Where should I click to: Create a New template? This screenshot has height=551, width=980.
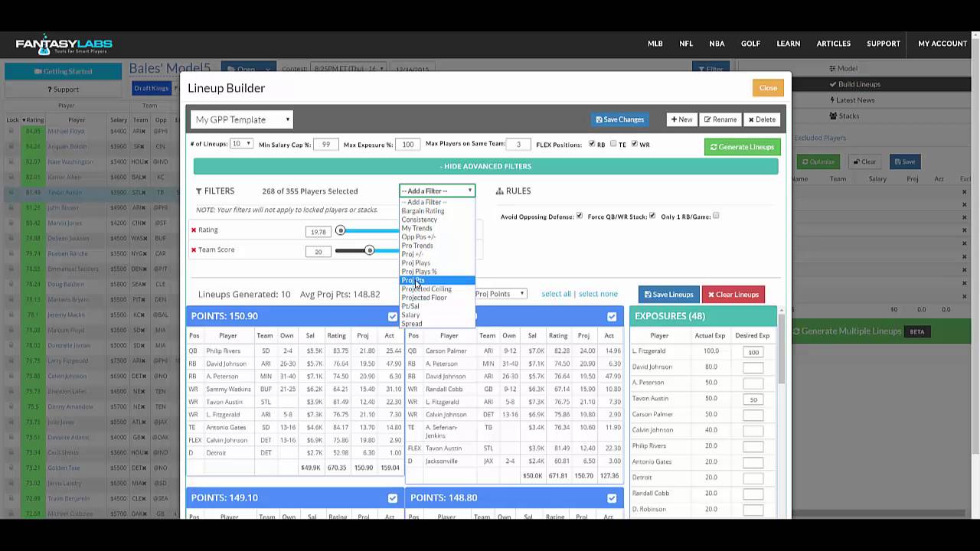(x=681, y=119)
